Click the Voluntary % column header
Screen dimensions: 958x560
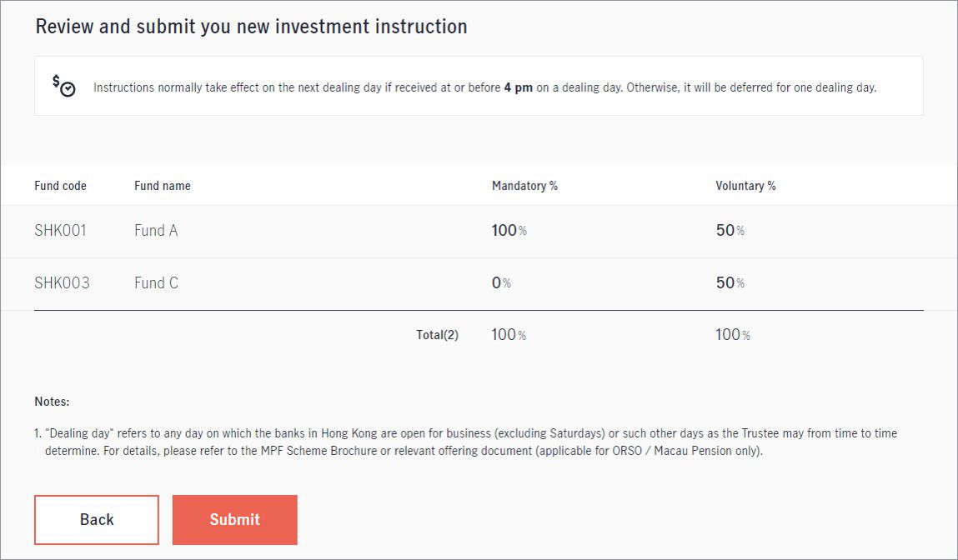(x=745, y=186)
